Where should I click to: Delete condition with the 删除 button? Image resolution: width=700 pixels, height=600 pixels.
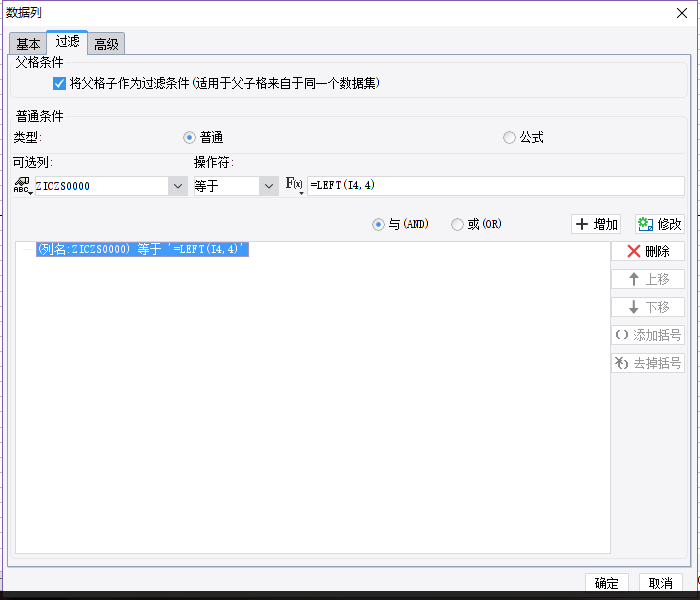tap(648, 251)
